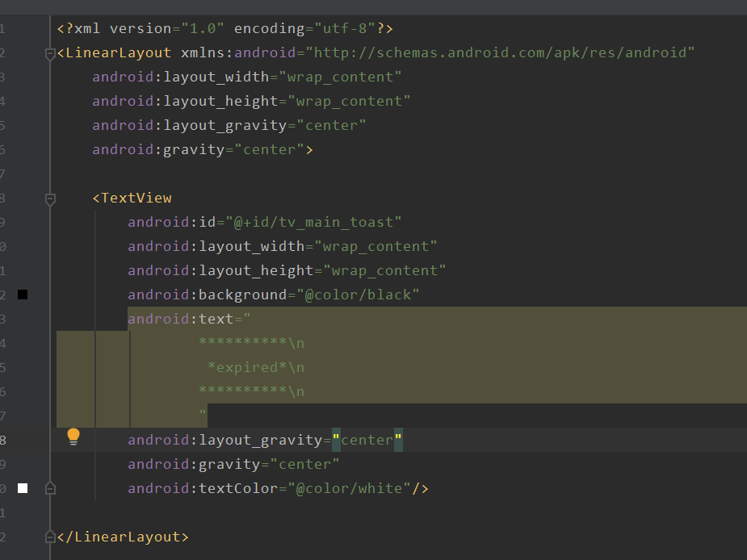This screenshot has height=560, width=747.
Task: Click the fold marker at the closing LinearLayout tag
Action: pos(49,536)
